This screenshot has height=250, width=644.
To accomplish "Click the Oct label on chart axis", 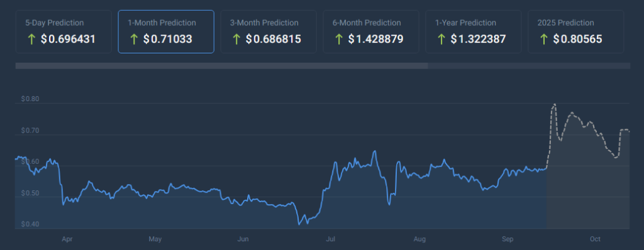I will 595,239.
